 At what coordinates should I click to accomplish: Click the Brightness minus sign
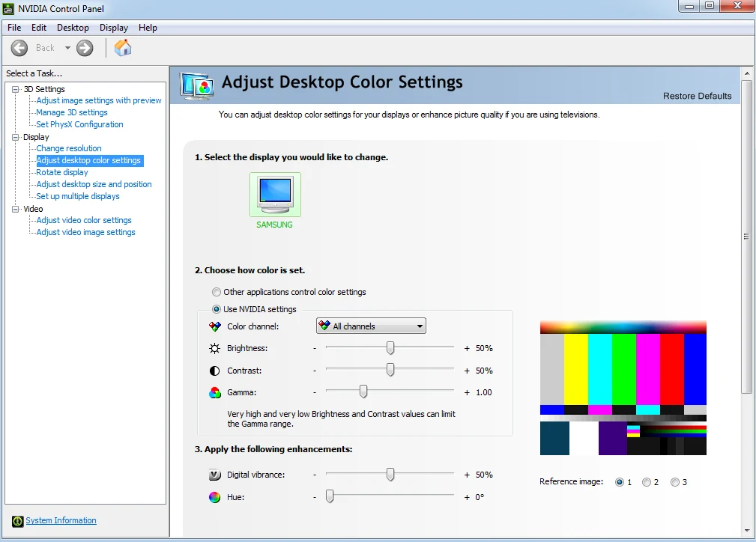point(315,348)
